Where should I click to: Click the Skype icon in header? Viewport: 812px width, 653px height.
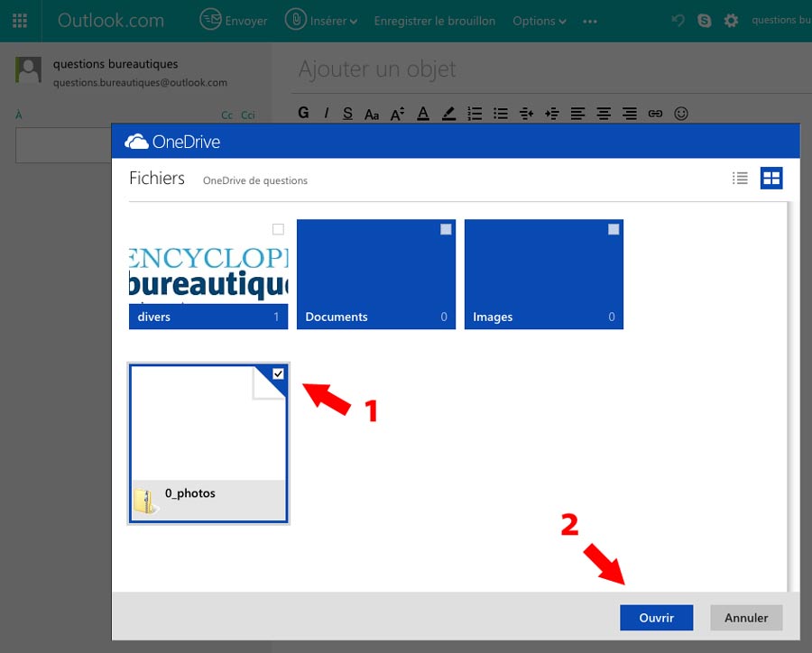click(706, 21)
